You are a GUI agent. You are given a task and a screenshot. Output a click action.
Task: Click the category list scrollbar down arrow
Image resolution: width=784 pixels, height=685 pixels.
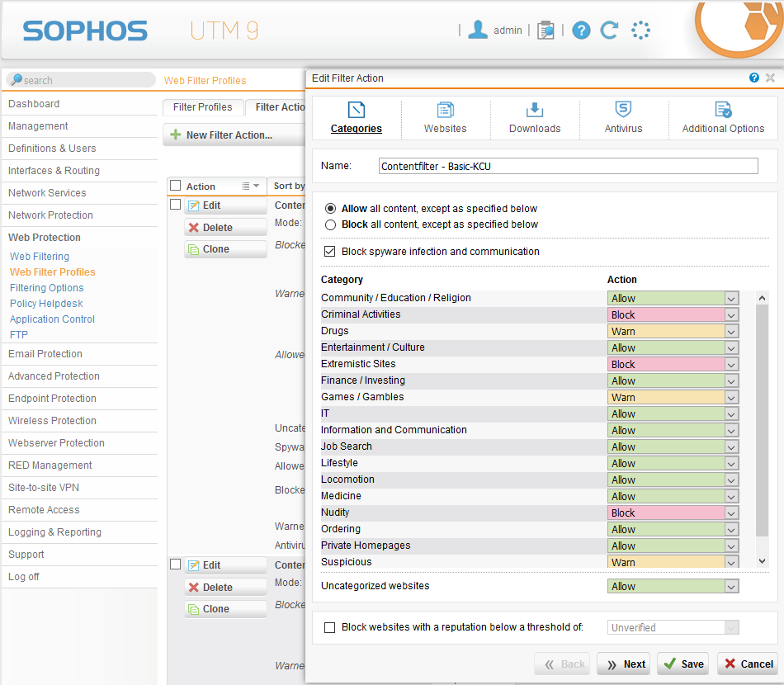click(x=762, y=561)
